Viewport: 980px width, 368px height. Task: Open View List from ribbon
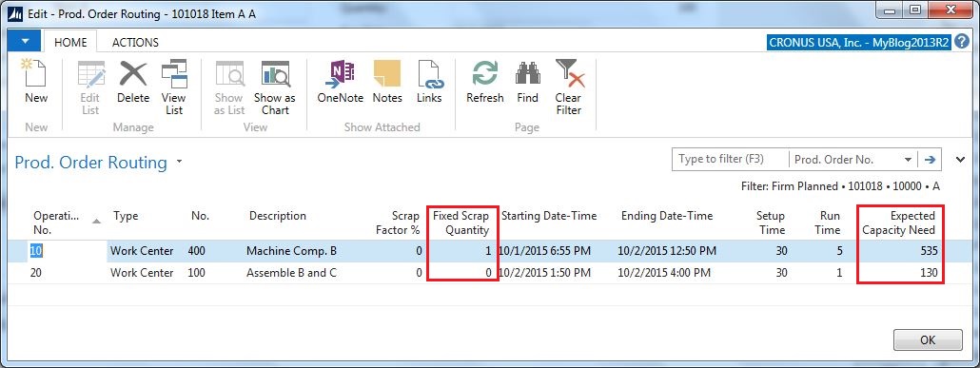[174, 87]
